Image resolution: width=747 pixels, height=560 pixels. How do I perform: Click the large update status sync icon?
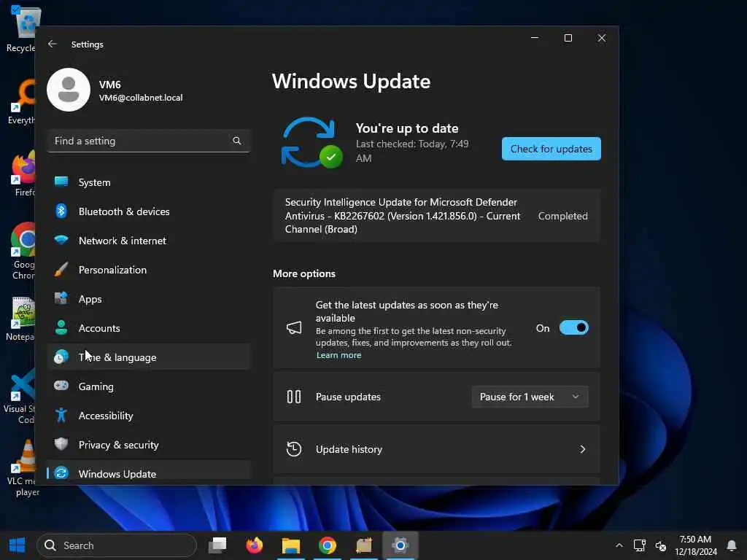(311, 142)
